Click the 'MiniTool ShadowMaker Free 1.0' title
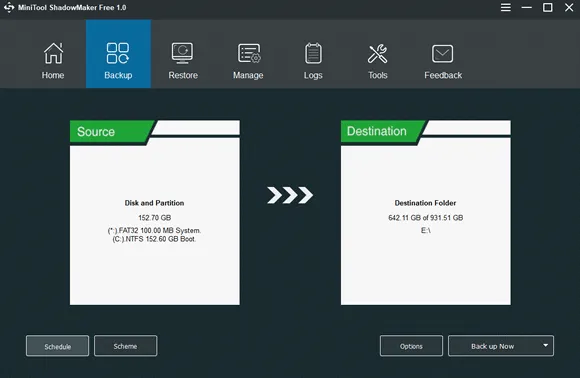The height and width of the screenshot is (378, 580). [72, 7]
